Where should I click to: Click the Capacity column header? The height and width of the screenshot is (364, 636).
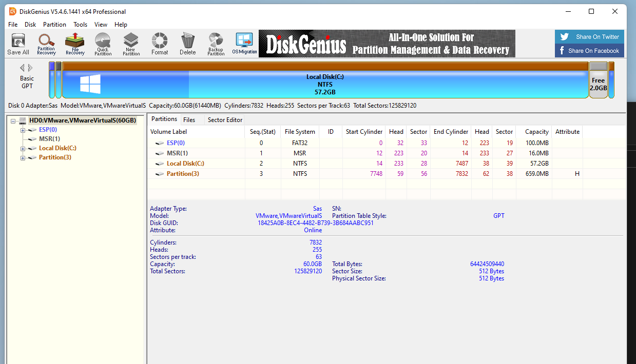(x=534, y=132)
